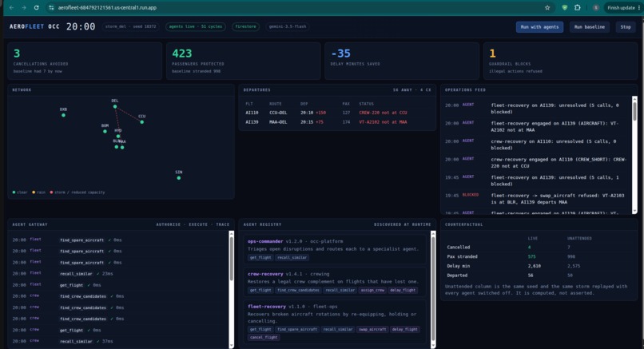Reload the page with the refresh icon

[x=36, y=7]
